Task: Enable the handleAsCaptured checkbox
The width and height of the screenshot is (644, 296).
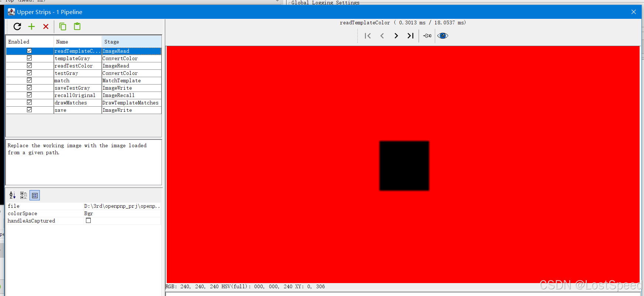Action: 88,220
